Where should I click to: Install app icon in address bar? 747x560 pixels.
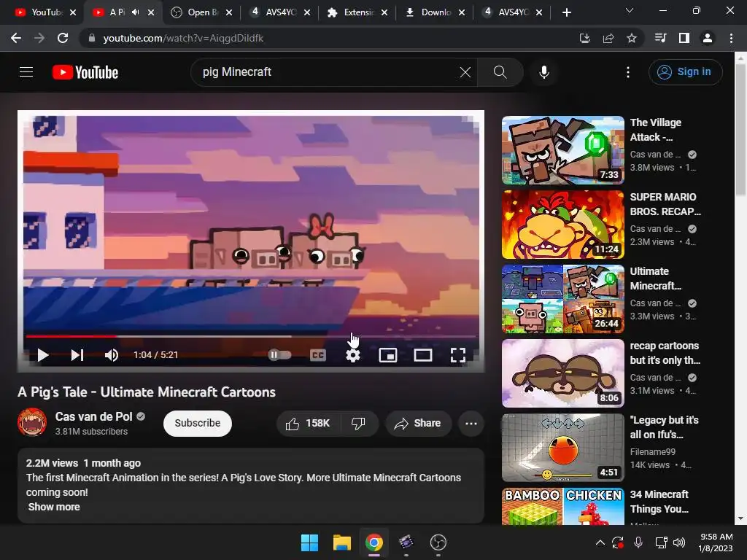coord(585,38)
